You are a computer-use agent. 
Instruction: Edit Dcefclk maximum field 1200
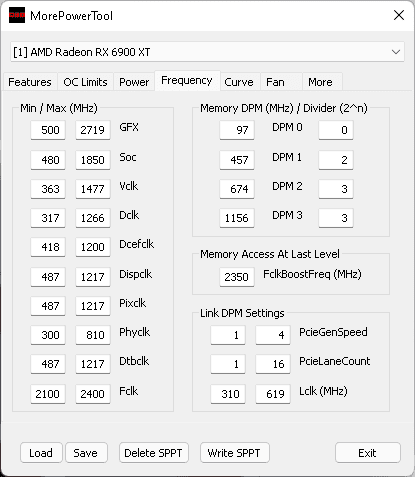[93, 247]
